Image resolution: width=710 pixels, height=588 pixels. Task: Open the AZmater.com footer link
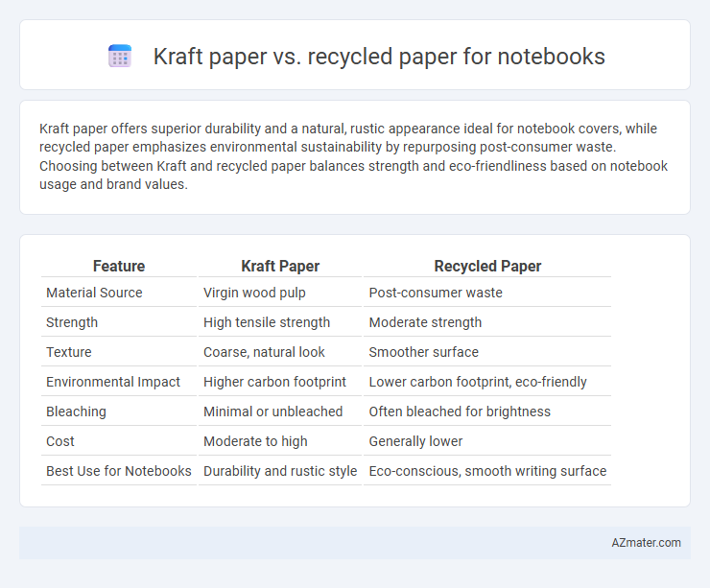(646, 543)
